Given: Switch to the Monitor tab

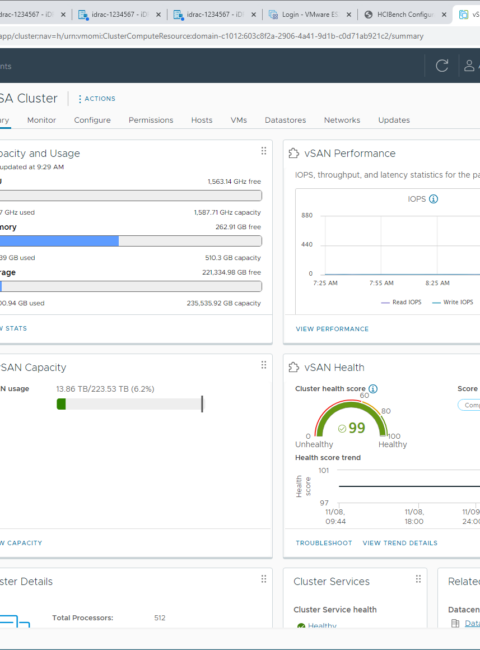Looking at the screenshot, I should pos(41,120).
